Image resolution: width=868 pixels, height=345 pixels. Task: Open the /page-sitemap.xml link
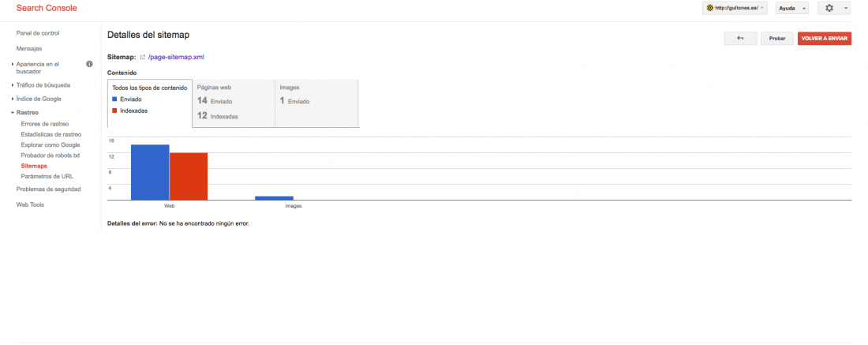tap(177, 57)
